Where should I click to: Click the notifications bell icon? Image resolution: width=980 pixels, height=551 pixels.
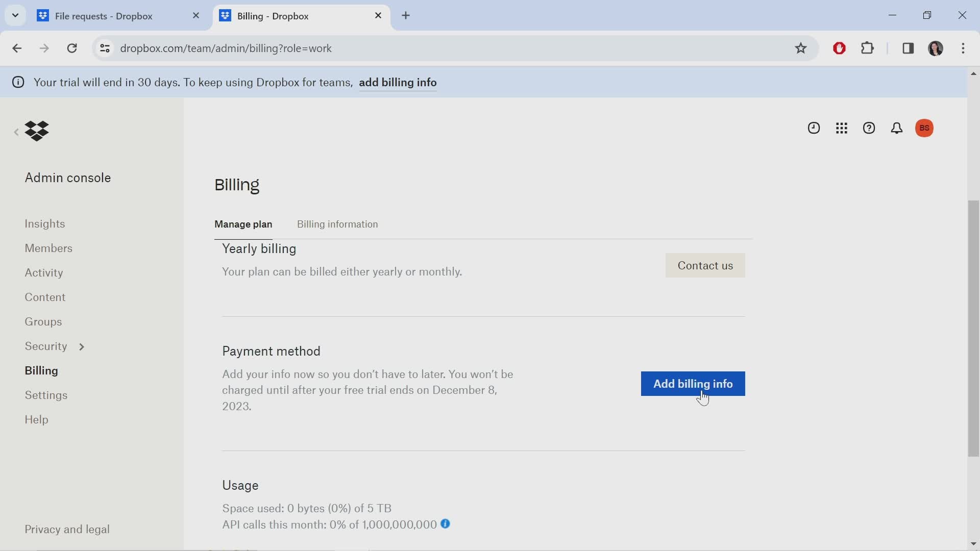click(x=896, y=128)
